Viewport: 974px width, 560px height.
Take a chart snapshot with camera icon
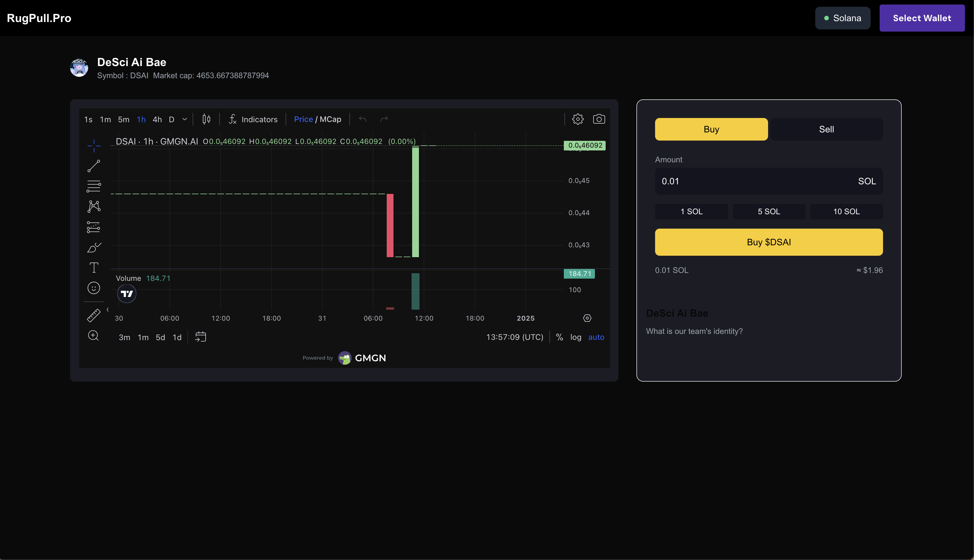(599, 119)
